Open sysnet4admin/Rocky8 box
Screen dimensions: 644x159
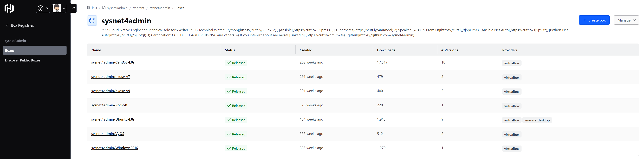[x=109, y=105]
